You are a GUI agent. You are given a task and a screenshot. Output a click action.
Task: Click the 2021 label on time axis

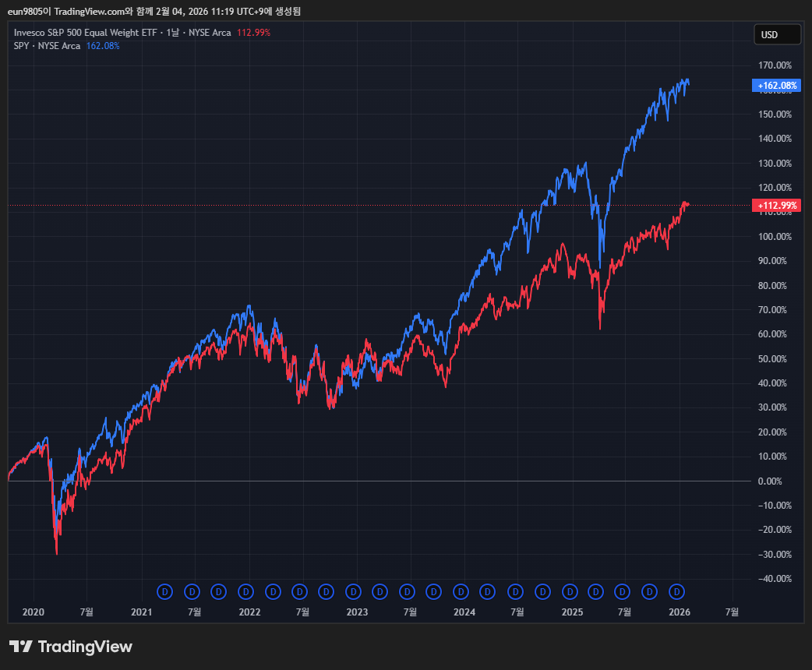(x=141, y=612)
